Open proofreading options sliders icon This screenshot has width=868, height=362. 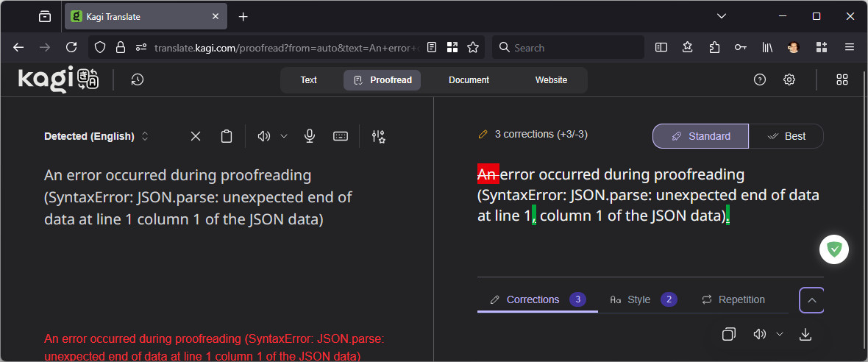click(x=379, y=136)
